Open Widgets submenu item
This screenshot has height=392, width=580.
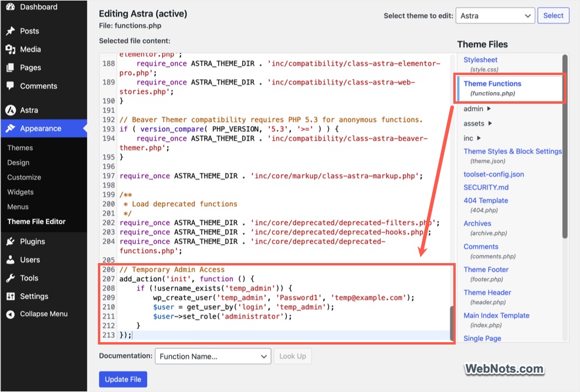21,192
